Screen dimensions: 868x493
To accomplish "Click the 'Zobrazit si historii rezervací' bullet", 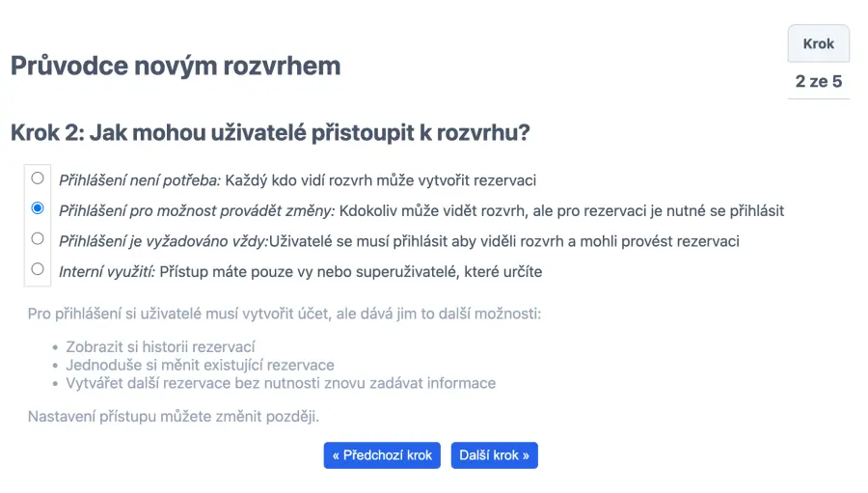I will tap(160, 347).
